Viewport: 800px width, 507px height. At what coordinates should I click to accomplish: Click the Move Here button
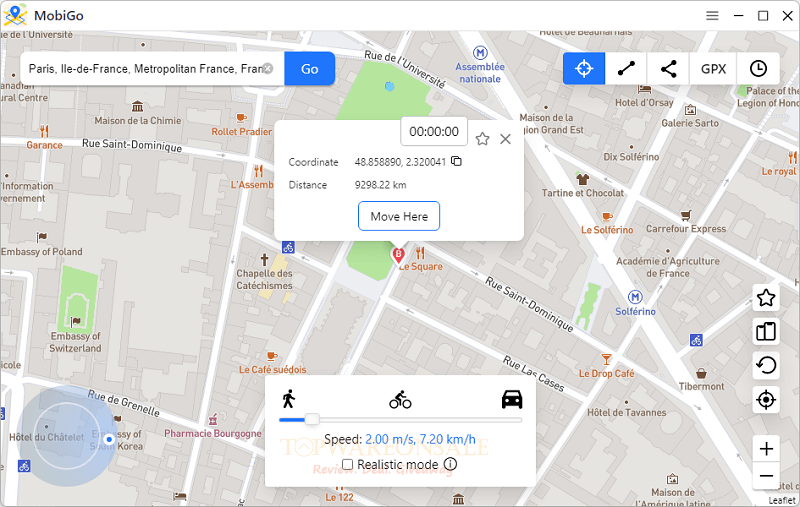click(399, 216)
